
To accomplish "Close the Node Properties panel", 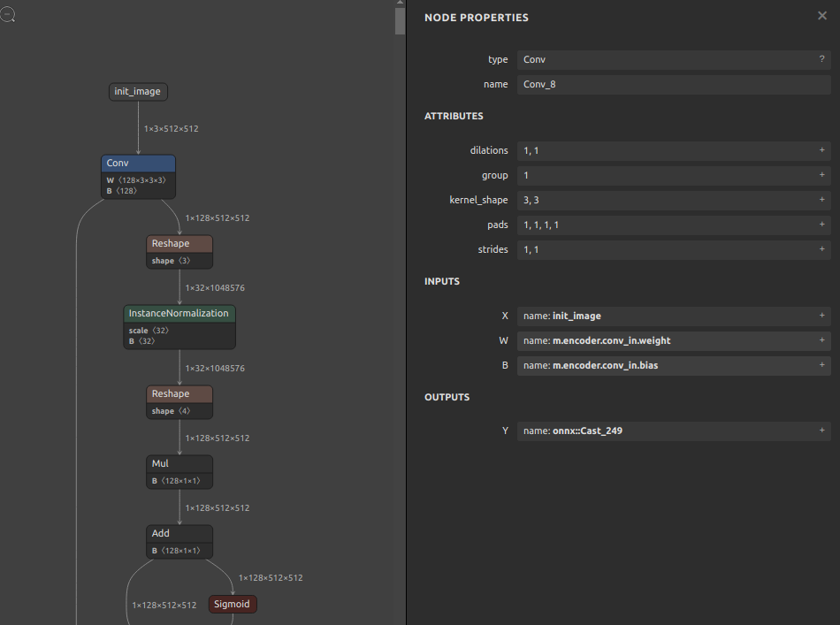I will click(822, 16).
